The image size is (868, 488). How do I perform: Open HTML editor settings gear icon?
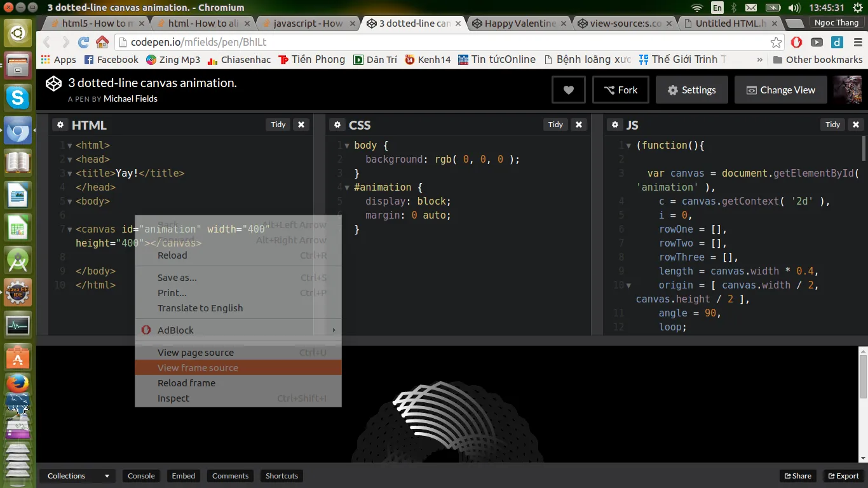pyautogui.click(x=60, y=125)
